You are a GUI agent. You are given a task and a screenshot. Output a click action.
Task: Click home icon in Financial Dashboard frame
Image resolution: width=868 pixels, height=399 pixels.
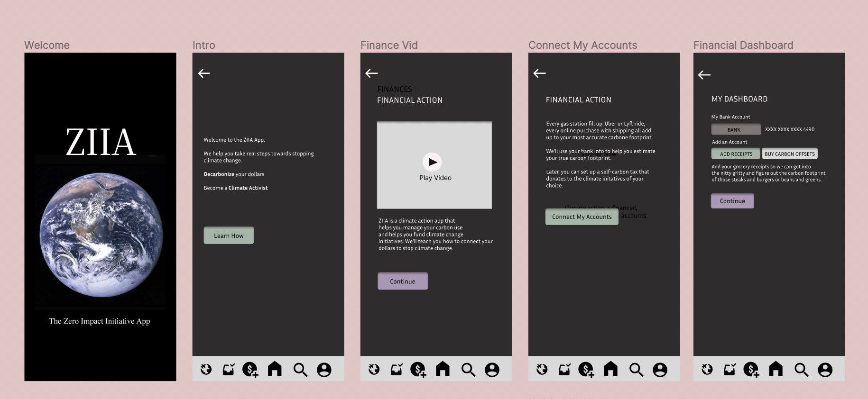[776, 369]
